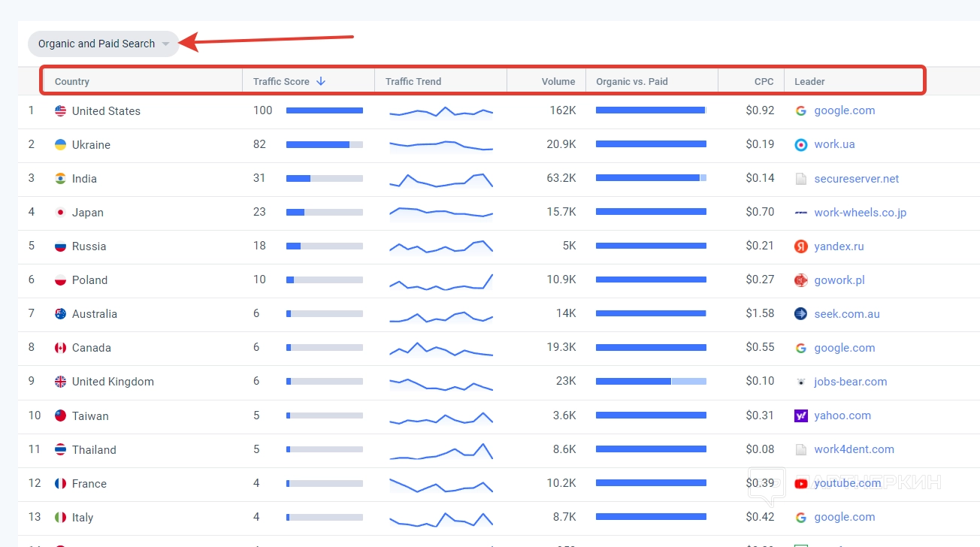Click the seek.com.au favicon icon
This screenshot has width=980, height=547.
pos(801,314)
